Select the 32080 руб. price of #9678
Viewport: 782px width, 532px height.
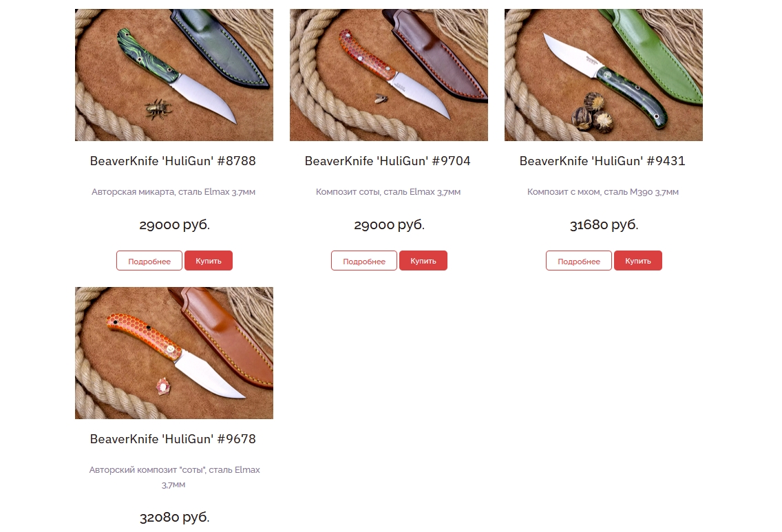point(175,517)
